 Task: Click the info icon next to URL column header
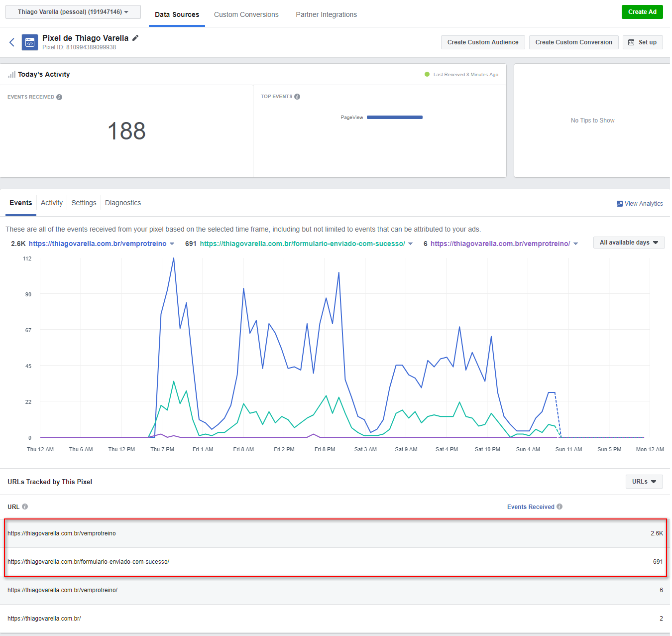tap(25, 507)
